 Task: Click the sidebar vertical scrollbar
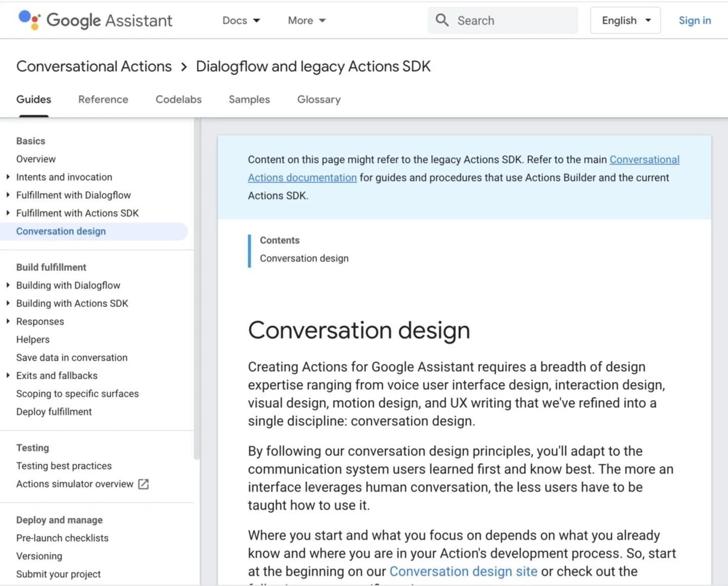(x=197, y=289)
